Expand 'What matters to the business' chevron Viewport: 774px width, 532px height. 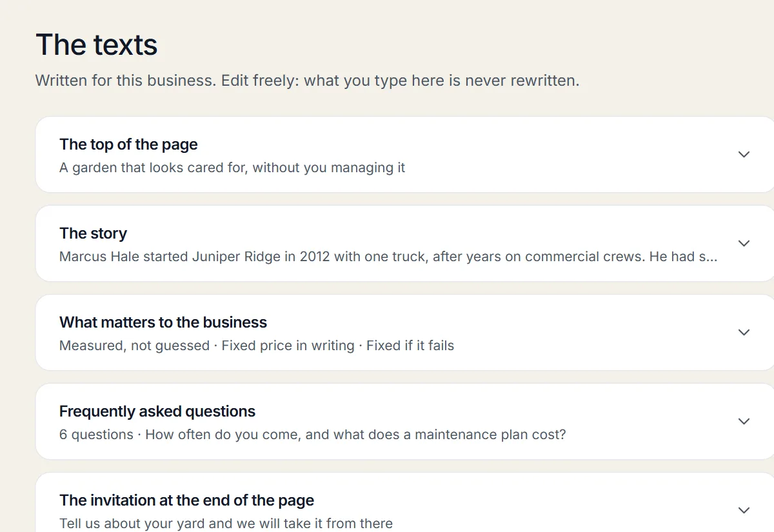click(744, 333)
